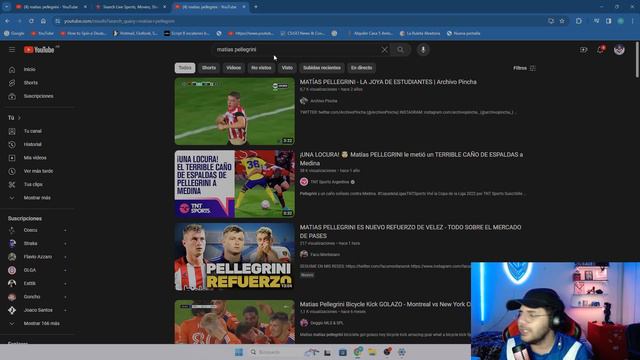The image size is (640, 360).
Task: Open the Flavio Azzaro subscription channel
Action: point(39,257)
